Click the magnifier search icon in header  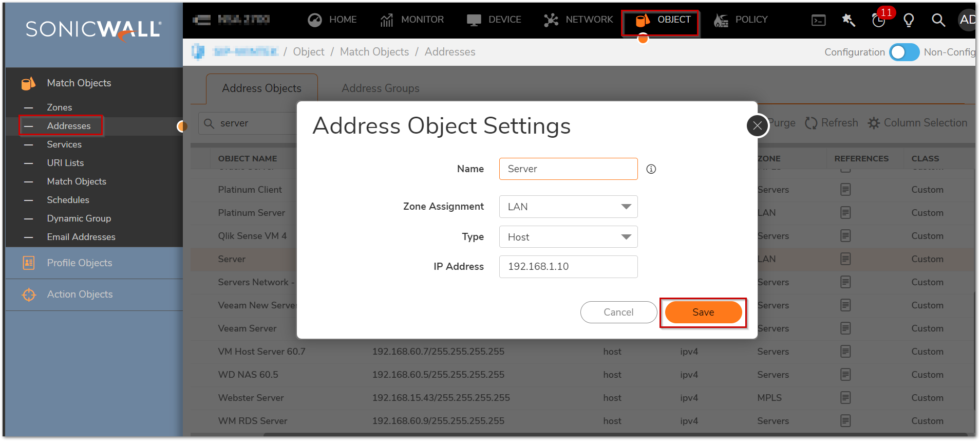click(938, 20)
